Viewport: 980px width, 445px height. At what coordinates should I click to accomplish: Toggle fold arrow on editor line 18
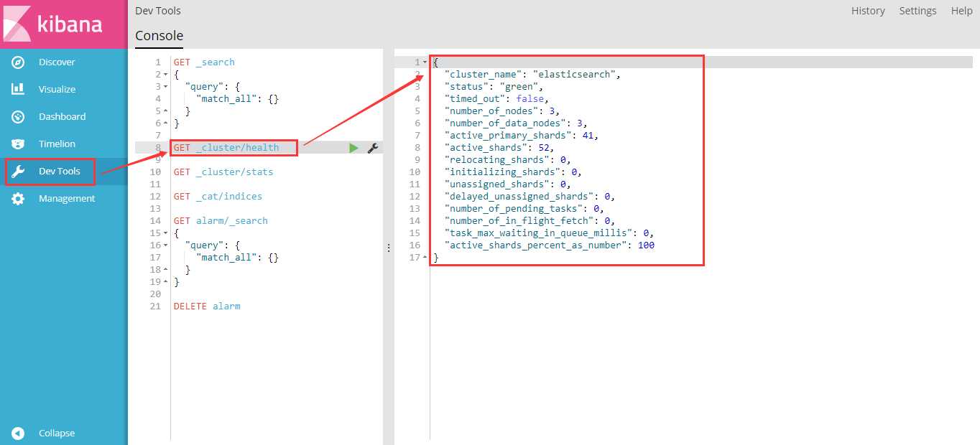coord(166,270)
